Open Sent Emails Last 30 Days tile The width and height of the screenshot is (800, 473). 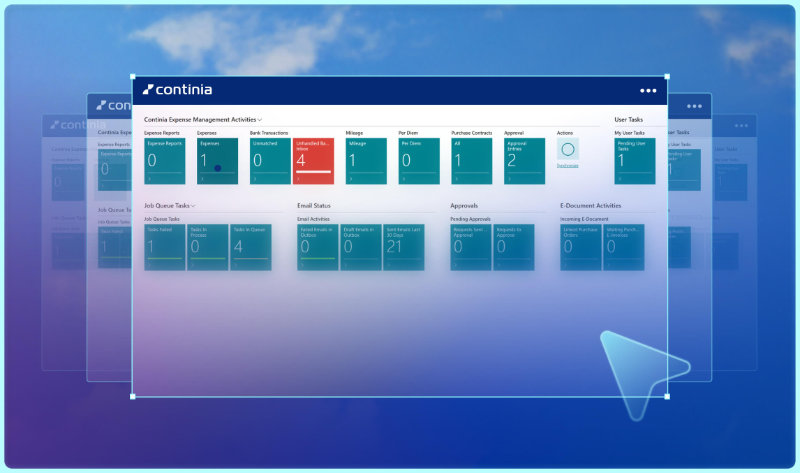pos(404,247)
